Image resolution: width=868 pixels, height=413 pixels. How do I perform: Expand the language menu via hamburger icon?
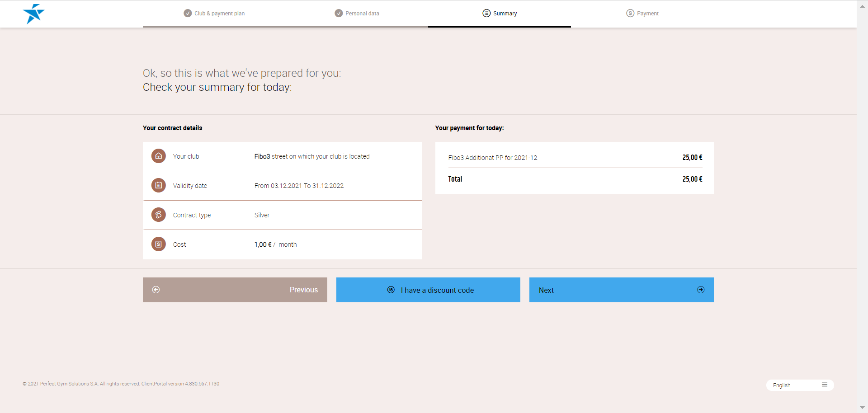(825, 385)
